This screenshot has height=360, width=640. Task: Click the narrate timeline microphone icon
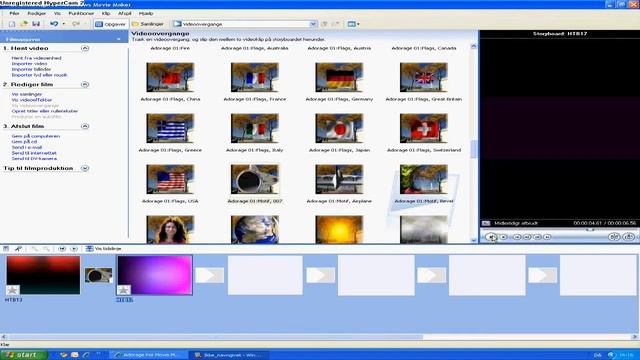click(18, 249)
